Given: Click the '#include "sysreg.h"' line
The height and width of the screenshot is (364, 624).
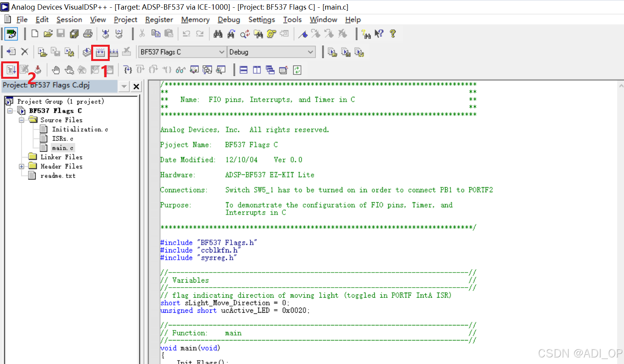Looking at the screenshot, I should pyautogui.click(x=199, y=257).
